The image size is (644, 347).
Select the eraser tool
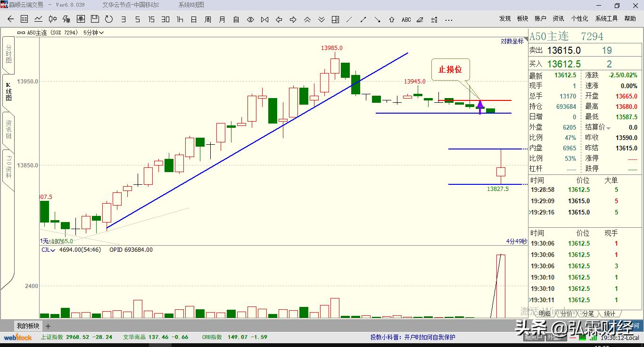click(420, 19)
